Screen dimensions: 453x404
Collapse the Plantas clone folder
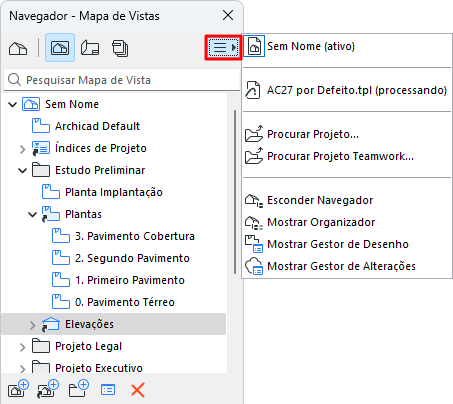tap(32, 215)
